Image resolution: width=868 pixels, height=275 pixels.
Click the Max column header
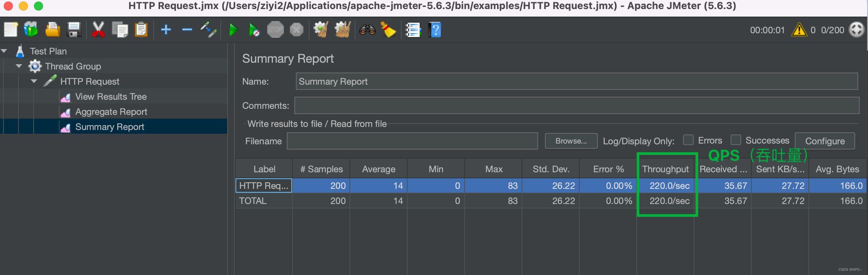[x=494, y=169]
